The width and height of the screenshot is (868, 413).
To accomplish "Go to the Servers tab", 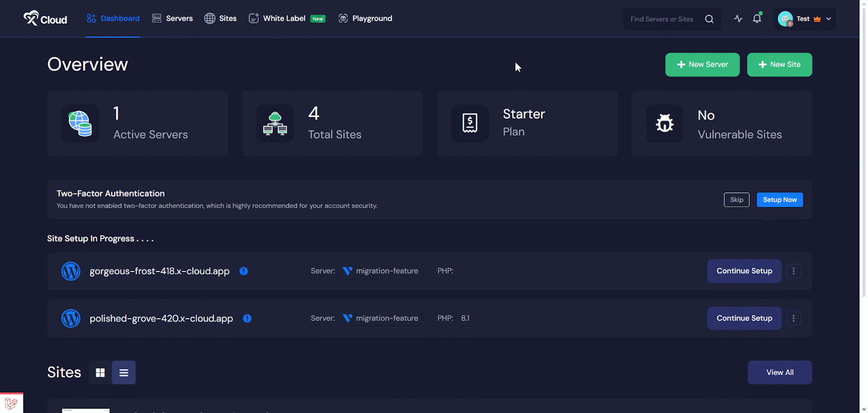I will [x=173, y=18].
